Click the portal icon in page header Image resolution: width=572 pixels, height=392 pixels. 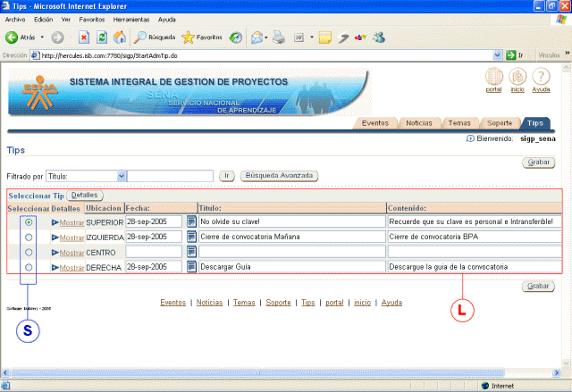pyautogui.click(x=494, y=77)
